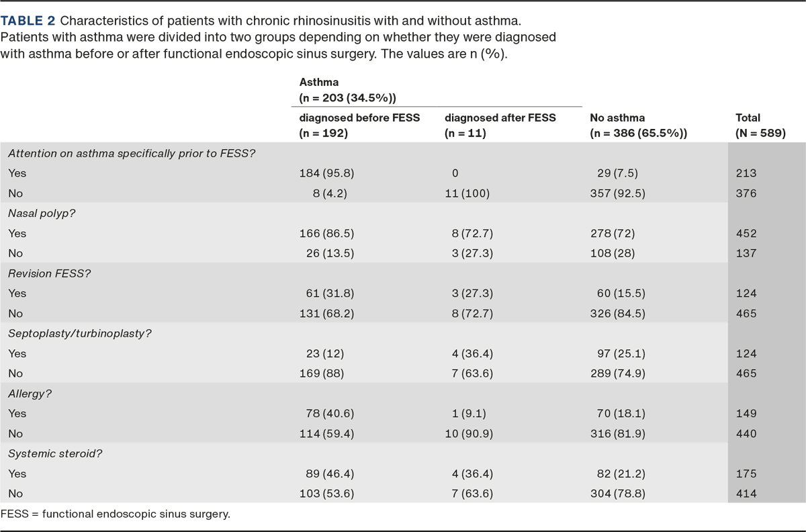This screenshot has width=806, height=532.
Task: Select the total value "452"
Action: (x=746, y=234)
